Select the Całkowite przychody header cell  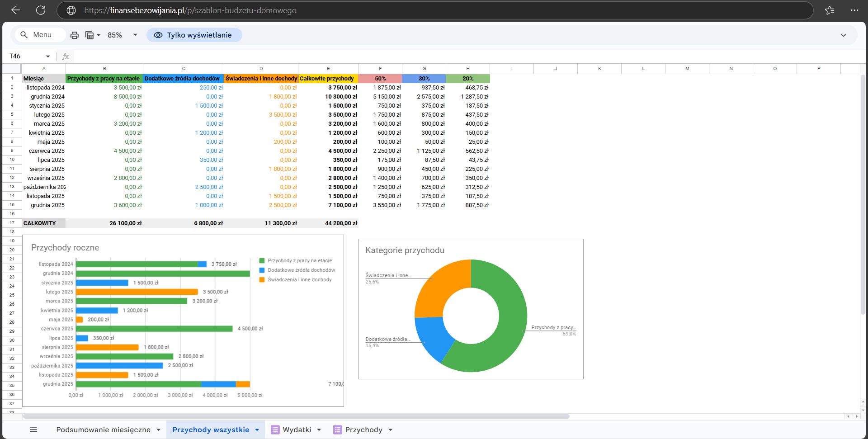328,79
